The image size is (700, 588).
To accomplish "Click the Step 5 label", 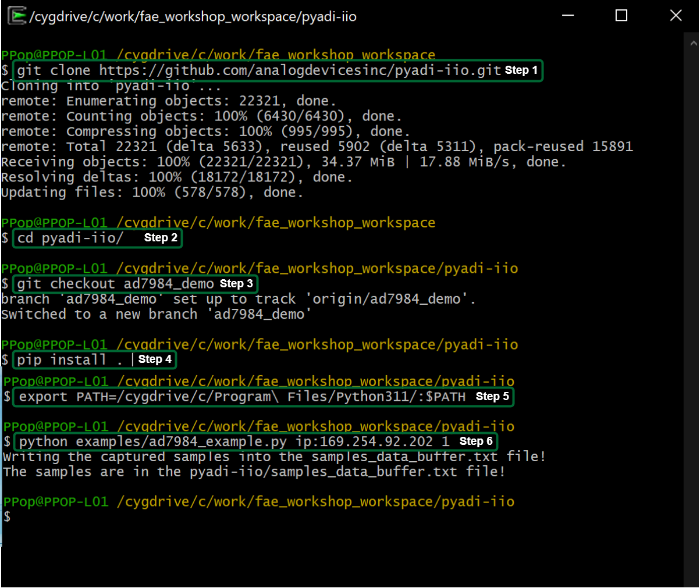I will (x=492, y=397).
